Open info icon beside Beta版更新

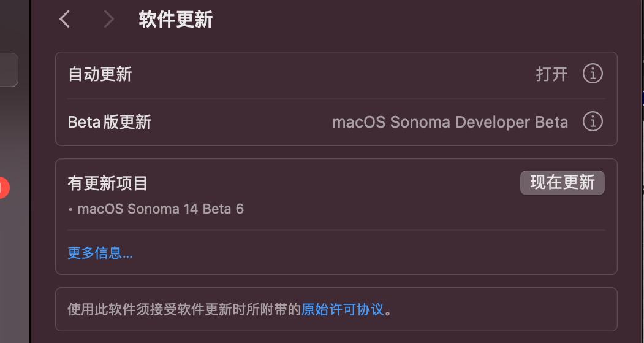pyautogui.click(x=592, y=122)
